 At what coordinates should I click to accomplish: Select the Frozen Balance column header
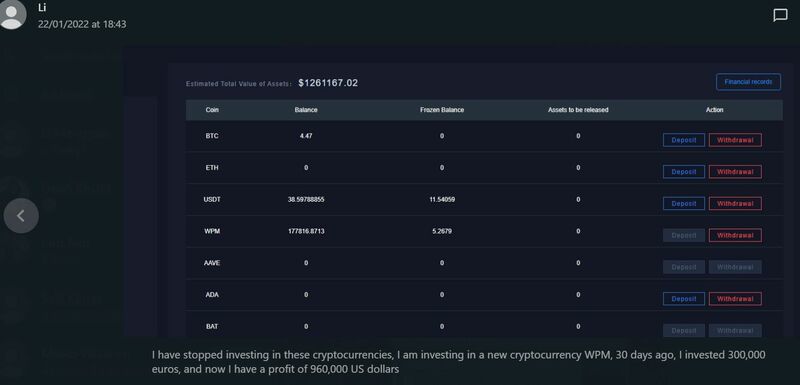[442, 110]
